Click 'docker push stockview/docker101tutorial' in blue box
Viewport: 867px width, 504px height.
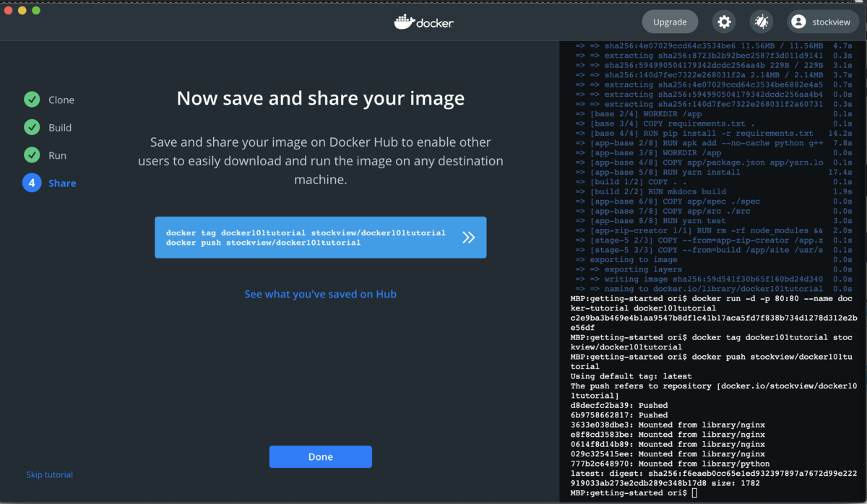263,243
